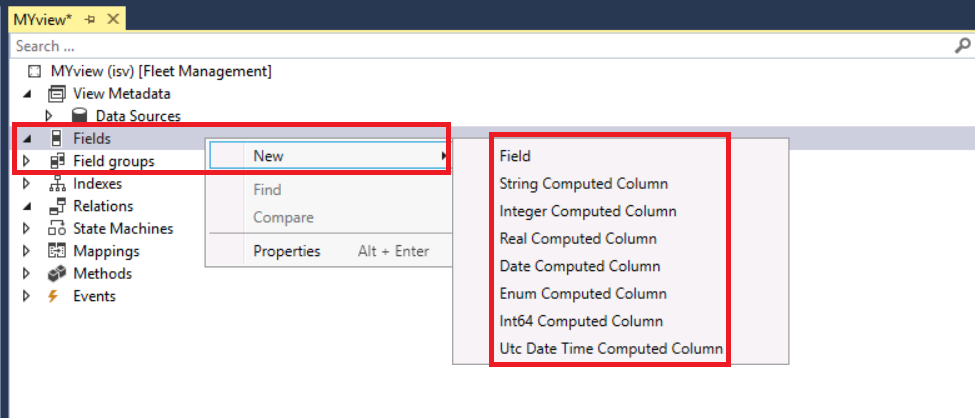Collapse the View Metadata node
Screen dimensions: 975x418
pos(27,94)
